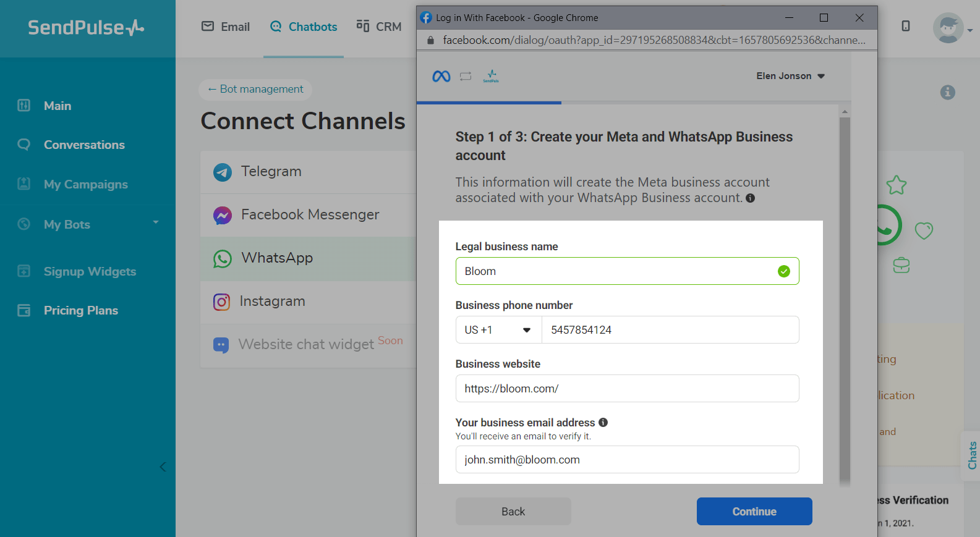Go back with the Back button
The image size is (980, 537).
[x=513, y=512]
